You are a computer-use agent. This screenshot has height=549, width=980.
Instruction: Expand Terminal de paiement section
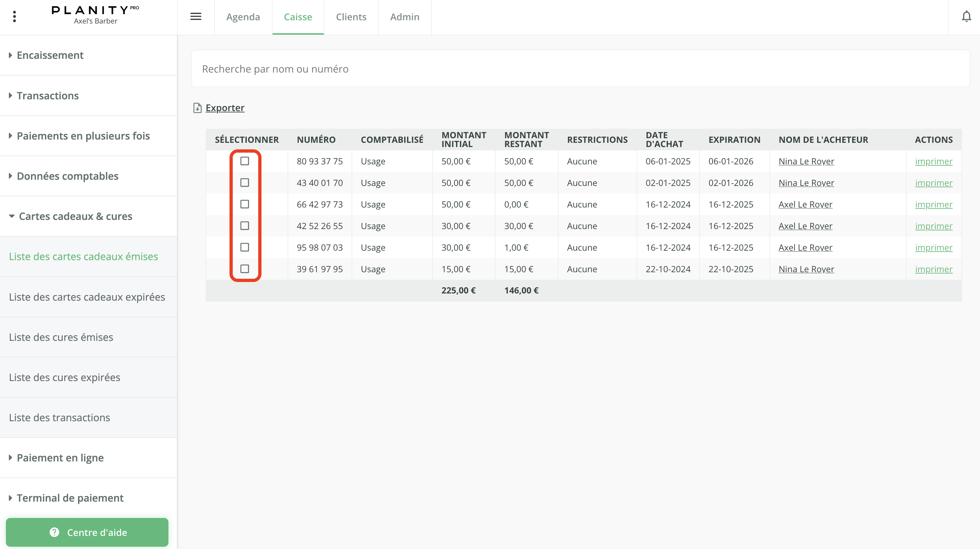pos(70,498)
